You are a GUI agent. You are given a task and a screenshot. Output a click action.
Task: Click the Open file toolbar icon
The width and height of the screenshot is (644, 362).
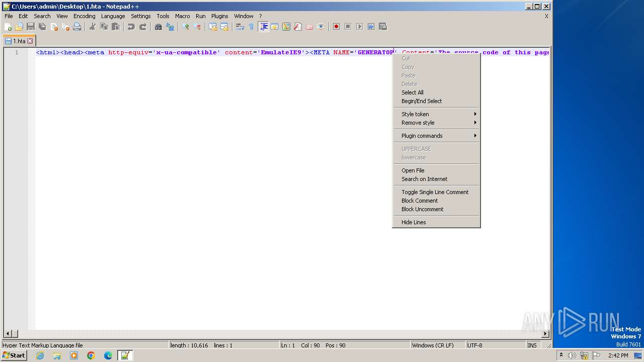[19, 27]
